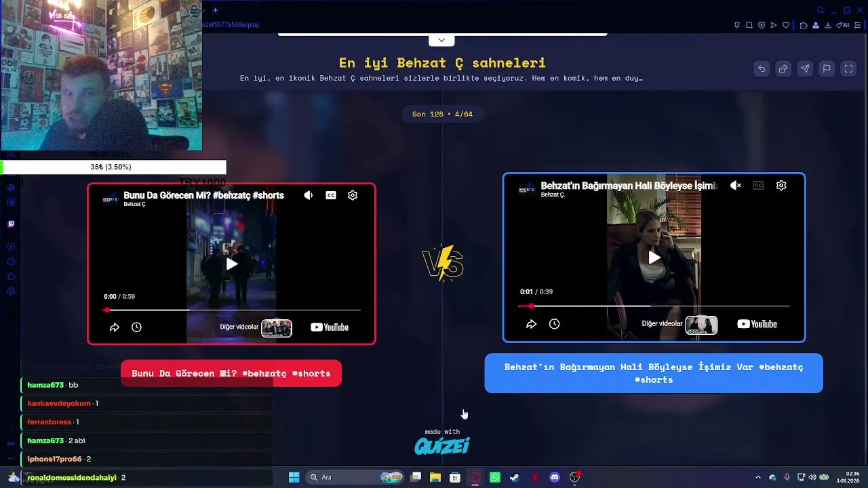Click the pin icon in the browser toolbar

click(737, 25)
